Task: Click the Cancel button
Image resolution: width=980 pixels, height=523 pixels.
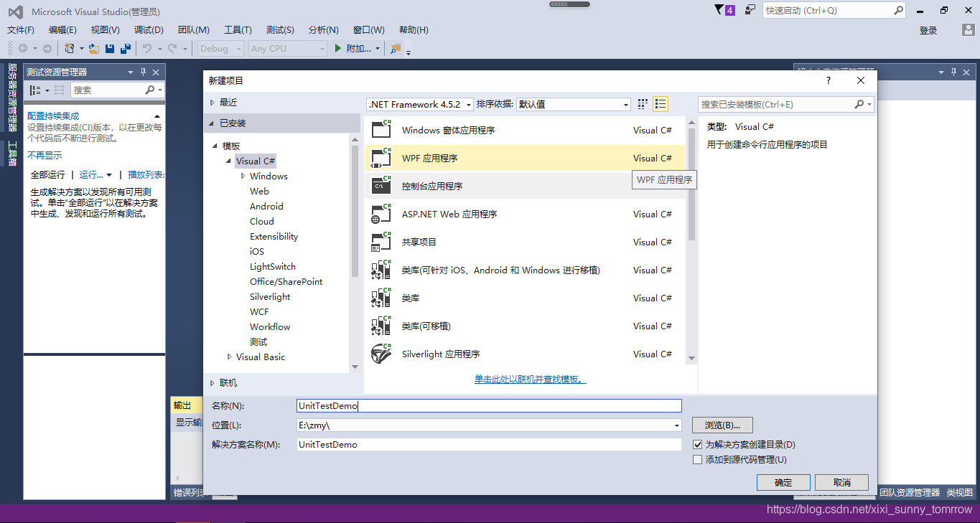Action: 842,482
